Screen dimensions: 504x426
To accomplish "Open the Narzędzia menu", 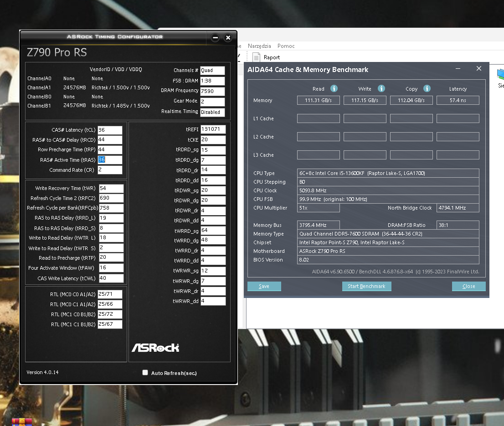I will click(x=259, y=46).
